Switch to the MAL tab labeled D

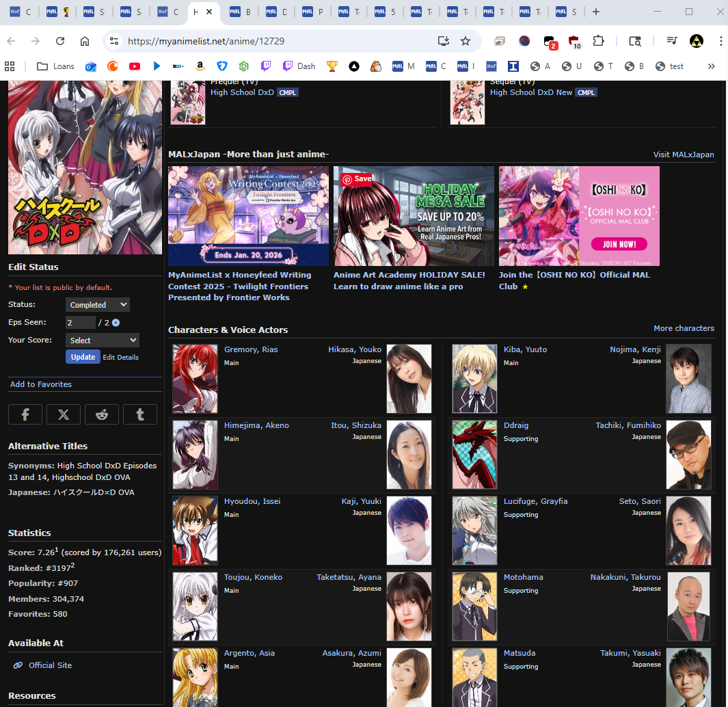tap(276, 12)
